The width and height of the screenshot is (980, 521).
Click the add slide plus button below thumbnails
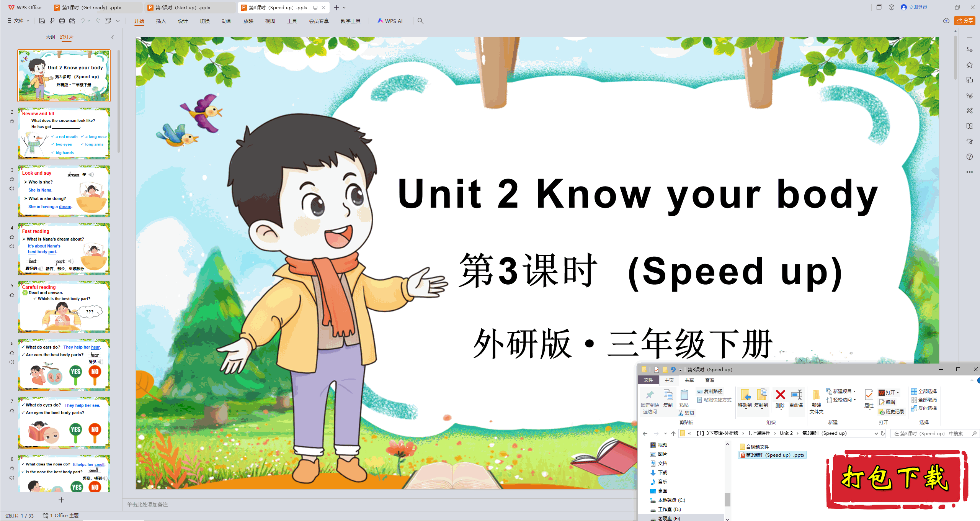(61, 500)
